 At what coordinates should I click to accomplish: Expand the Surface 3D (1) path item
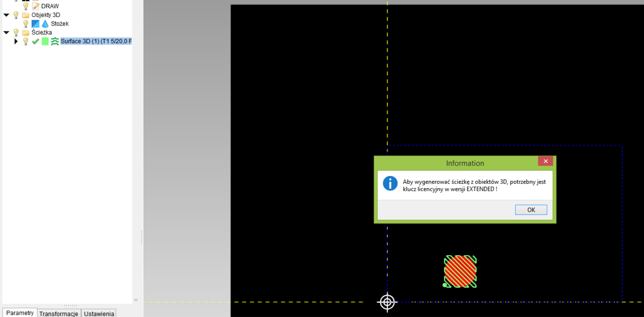click(x=16, y=41)
